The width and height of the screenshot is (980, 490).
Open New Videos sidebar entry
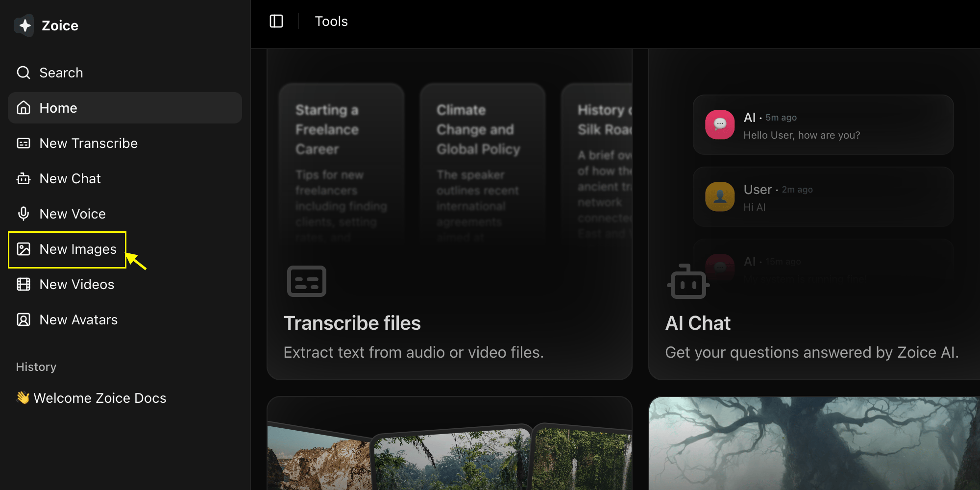click(125, 284)
